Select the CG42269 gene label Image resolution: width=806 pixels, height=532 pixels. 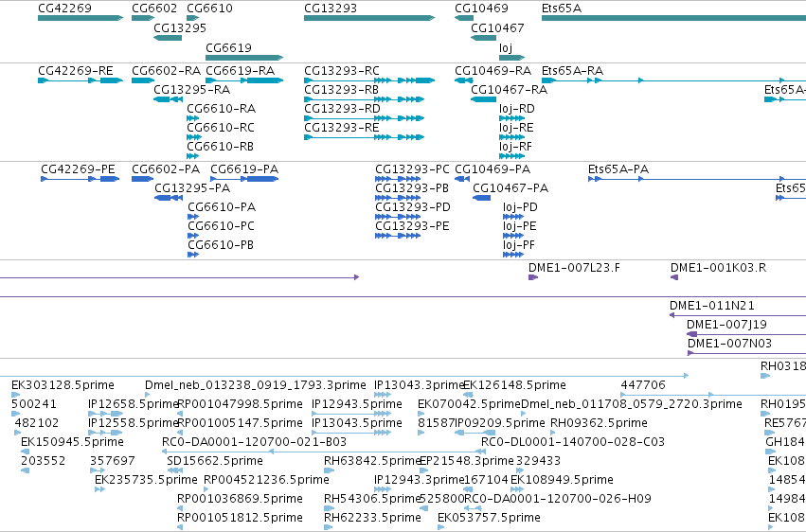[x=64, y=9]
